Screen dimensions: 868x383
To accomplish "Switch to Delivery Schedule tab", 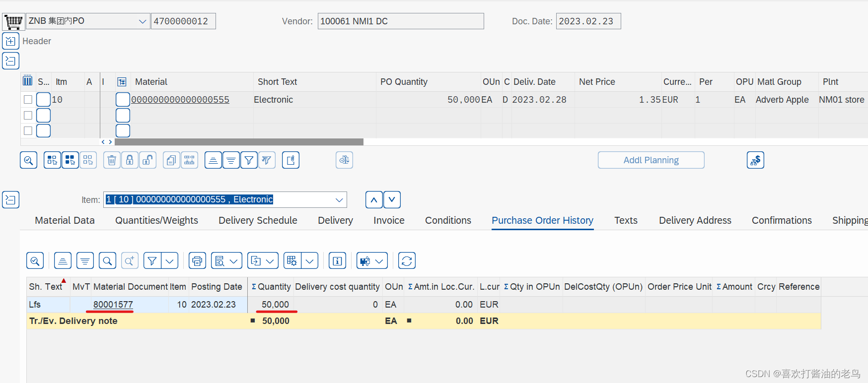I will [258, 220].
